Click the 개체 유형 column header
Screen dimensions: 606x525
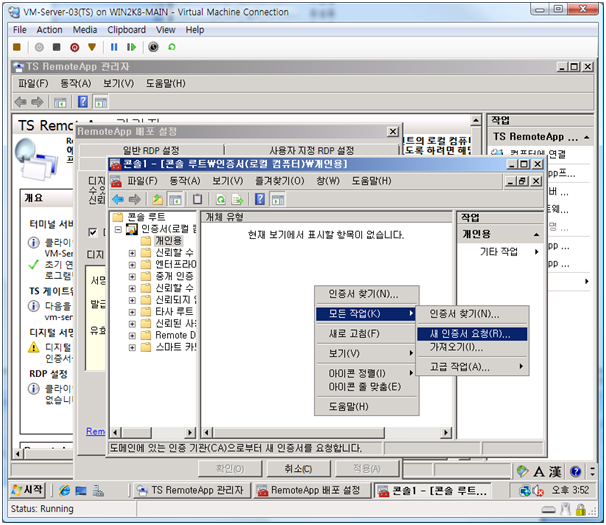point(327,217)
